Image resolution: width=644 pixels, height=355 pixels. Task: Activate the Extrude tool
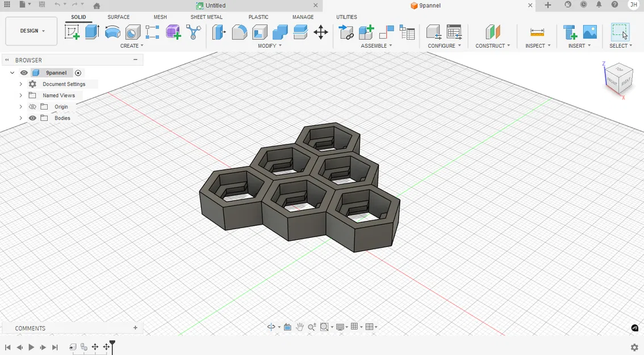pos(91,32)
